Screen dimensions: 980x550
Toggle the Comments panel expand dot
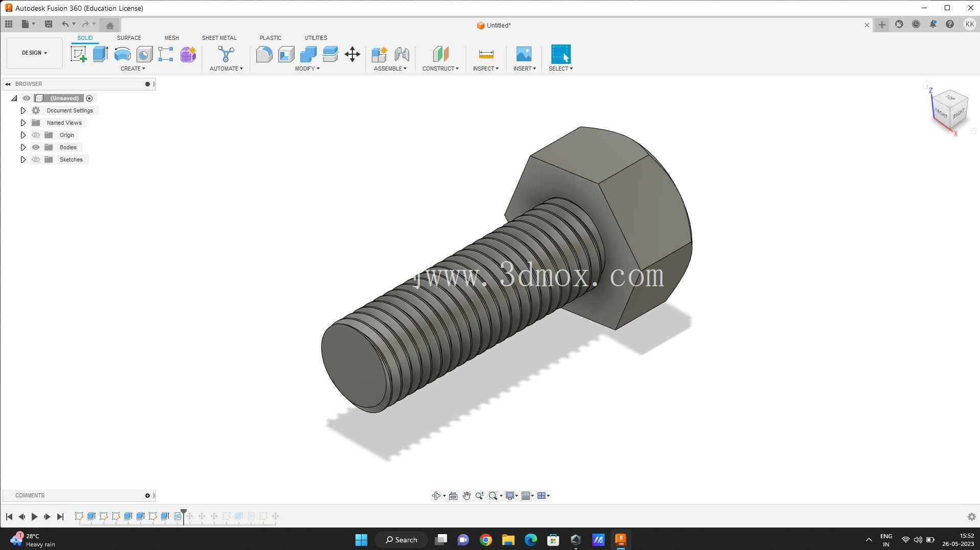147,495
